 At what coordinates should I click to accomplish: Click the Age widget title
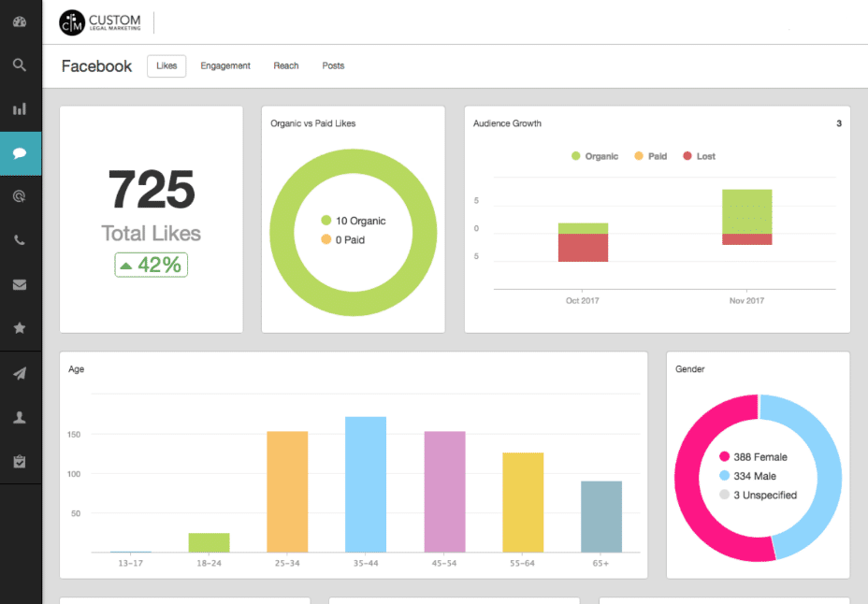(x=77, y=369)
